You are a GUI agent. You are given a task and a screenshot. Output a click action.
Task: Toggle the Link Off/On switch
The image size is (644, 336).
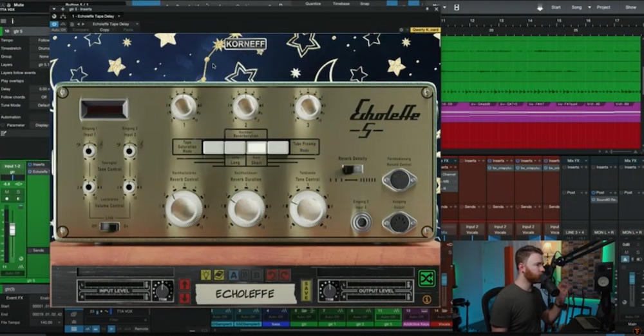pyautogui.click(x=109, y=226)
